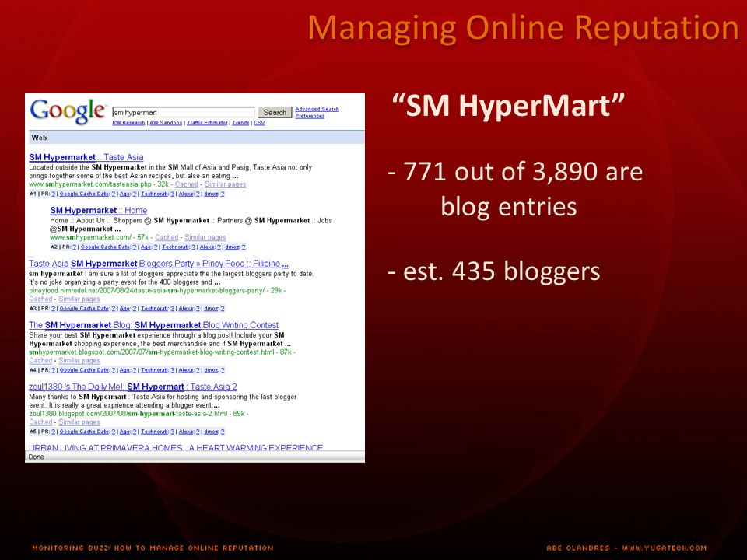Open 'SM Hypermarket Blog Writing Contest' result
Screen dimensions: 747x560
coord(153,325)
